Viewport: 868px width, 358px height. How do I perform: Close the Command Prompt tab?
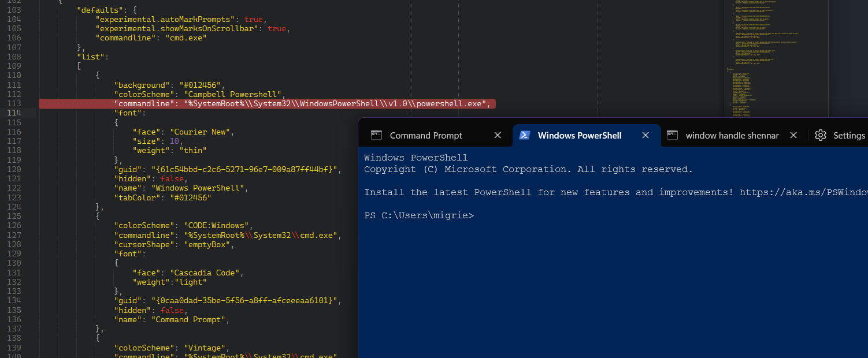[x=498, y=135]
